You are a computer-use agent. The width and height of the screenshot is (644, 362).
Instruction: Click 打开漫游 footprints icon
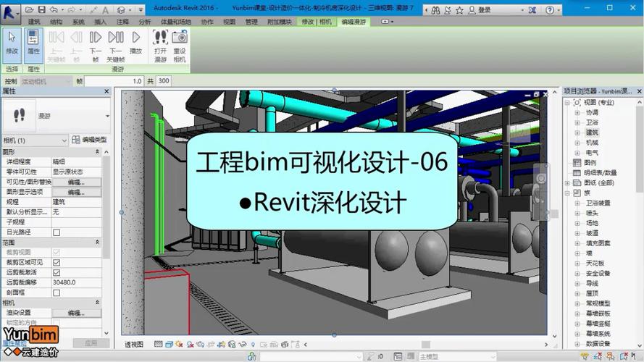click(160, 46)
